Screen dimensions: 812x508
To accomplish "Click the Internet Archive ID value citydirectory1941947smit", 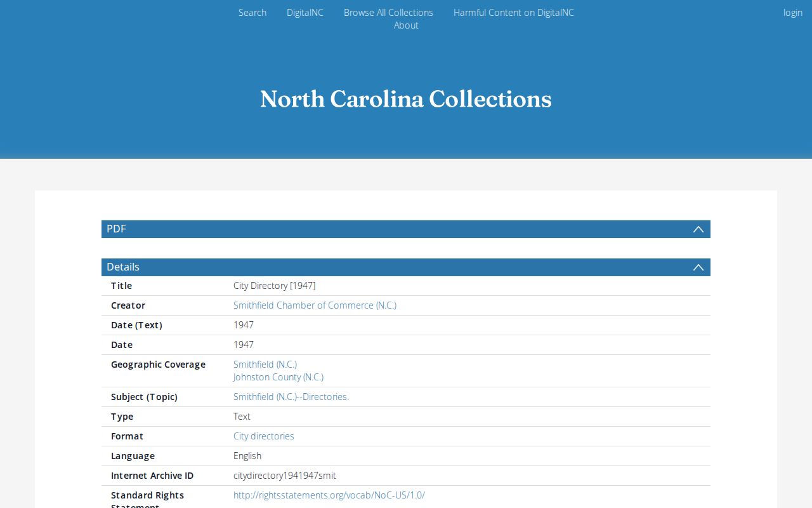I will coord(285,476).
